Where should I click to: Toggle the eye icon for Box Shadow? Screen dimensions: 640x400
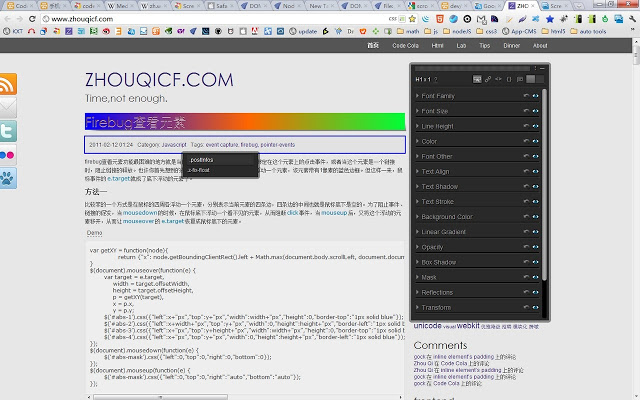point(536,262)
